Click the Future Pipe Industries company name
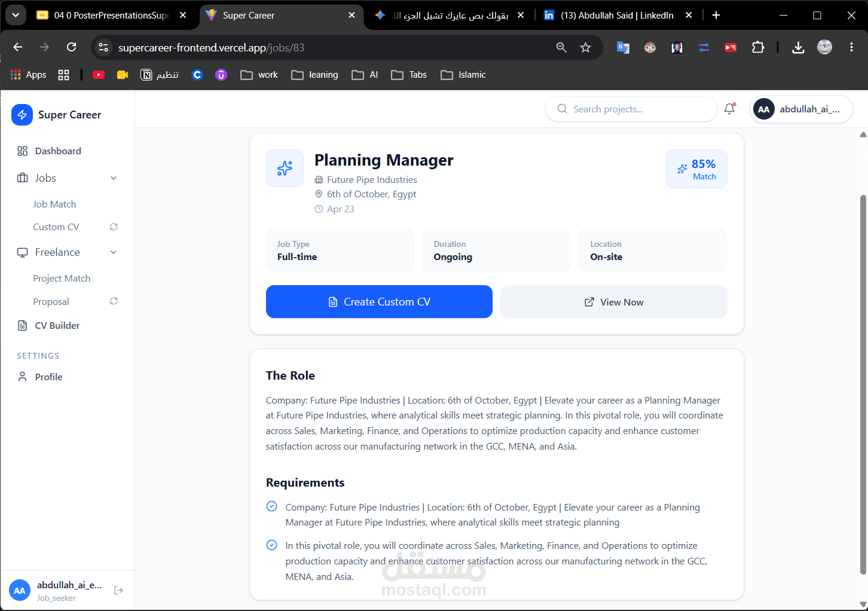The width and height of the screenshot is (868, 611). (372, 180)
